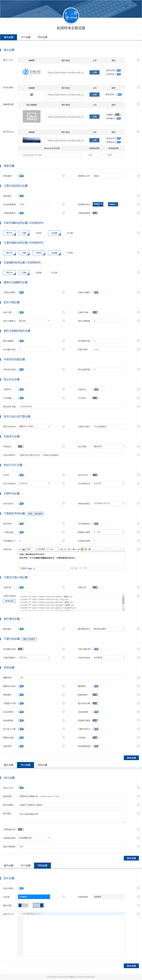Open the 传统时间格式 dropdown

(109, 503)
